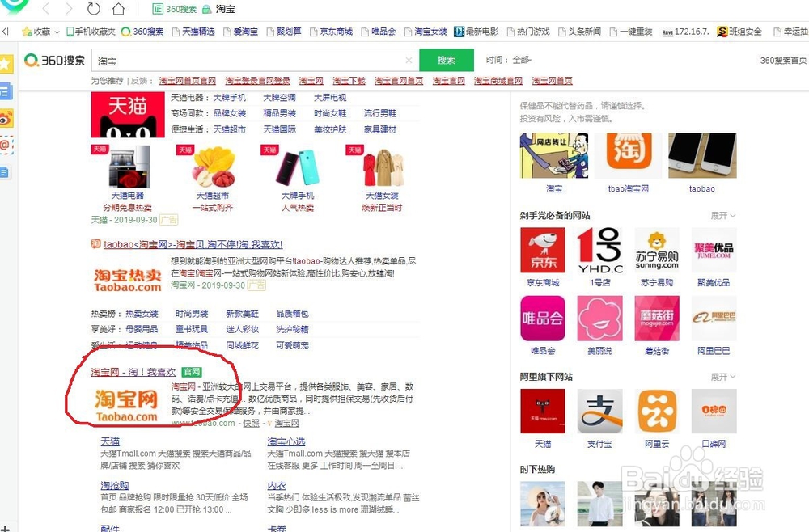The width and height of the screenshot is (809, 532).
Task: Open 聚划算 bookmark
Action: (x=284, y=32)
